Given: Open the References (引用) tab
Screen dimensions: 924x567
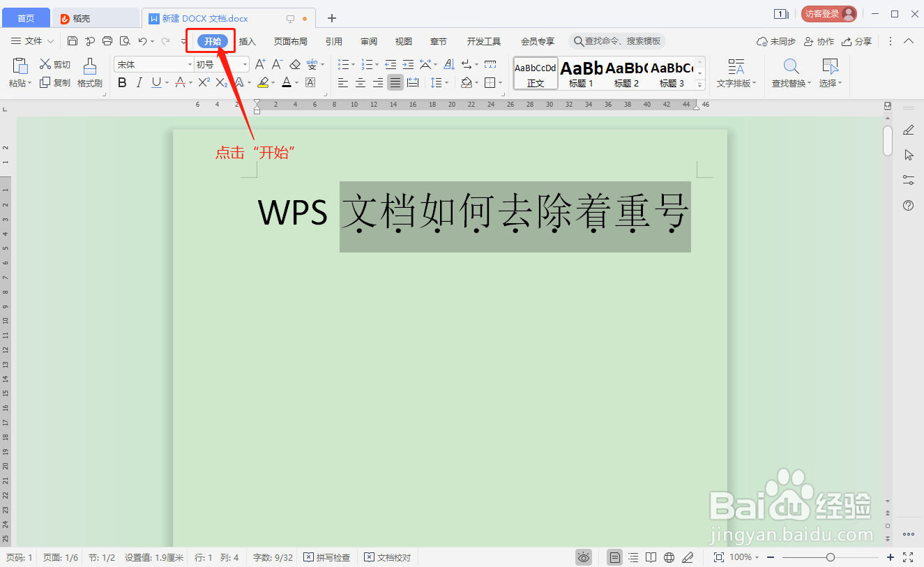Looking at the screenshot, I should (334, 41).
